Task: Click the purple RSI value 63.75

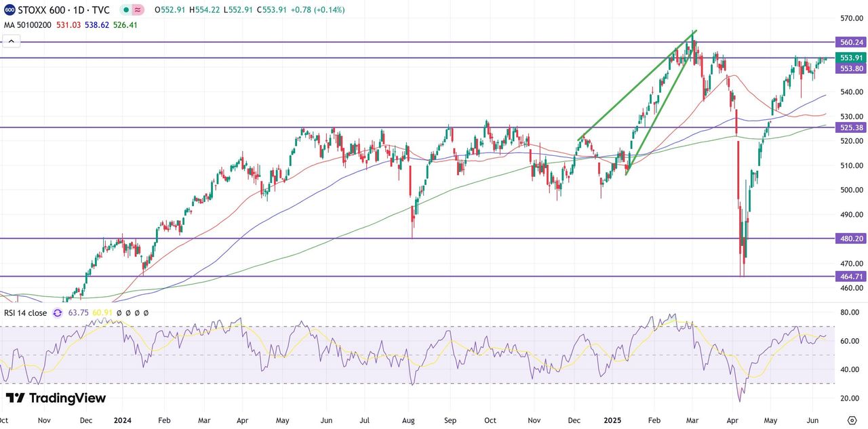Action: point(79,313)
